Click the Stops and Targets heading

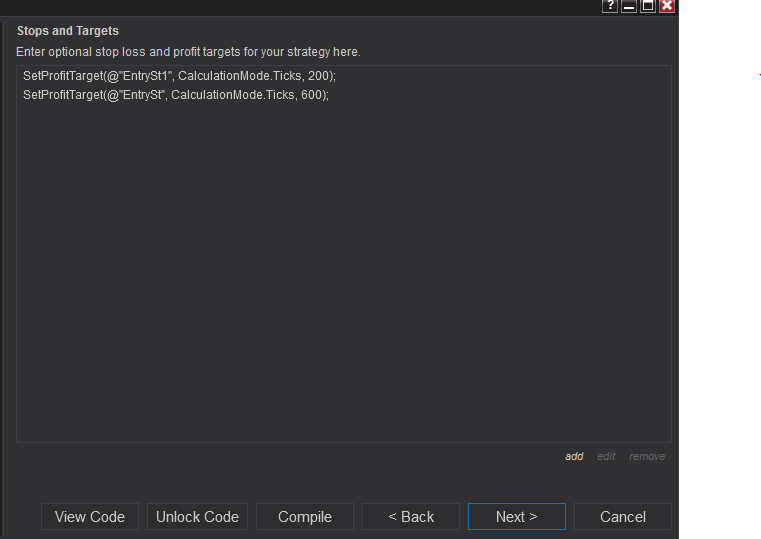click(68, 31)
